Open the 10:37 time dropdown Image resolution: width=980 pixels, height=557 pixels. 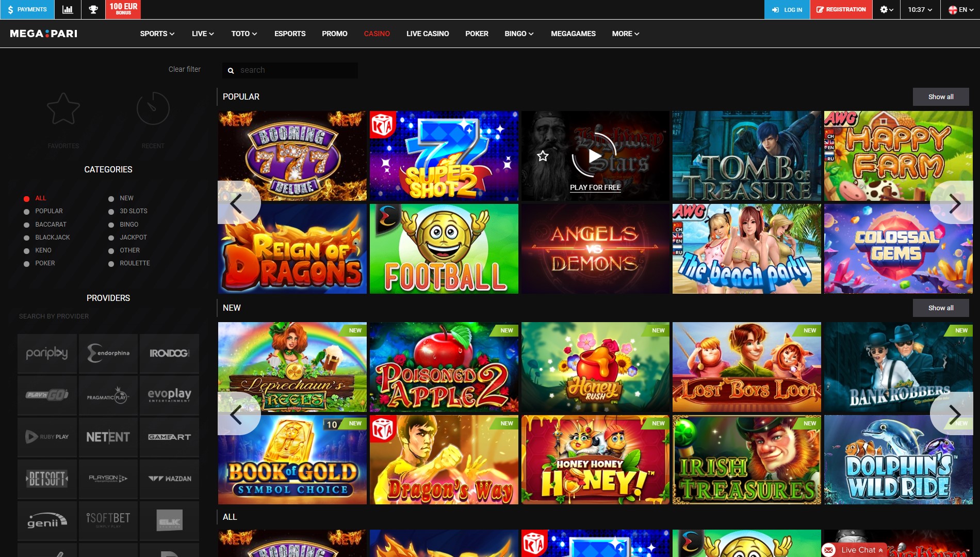tap(920, 9)
